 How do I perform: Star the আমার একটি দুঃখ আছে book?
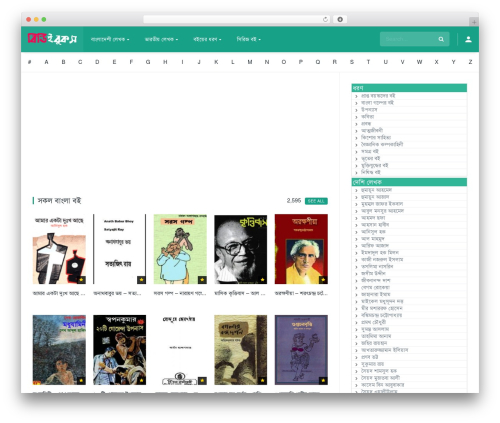click(x=81, y=280)
